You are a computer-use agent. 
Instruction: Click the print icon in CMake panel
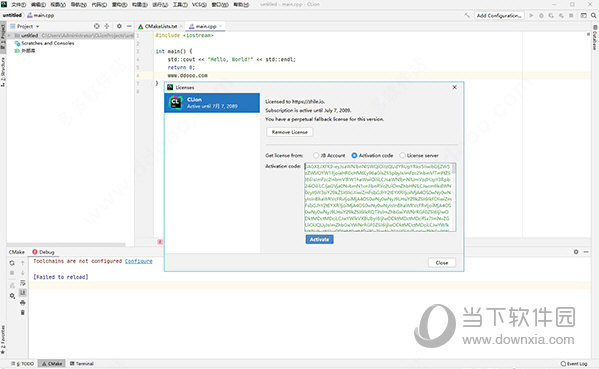click(23, 303)
